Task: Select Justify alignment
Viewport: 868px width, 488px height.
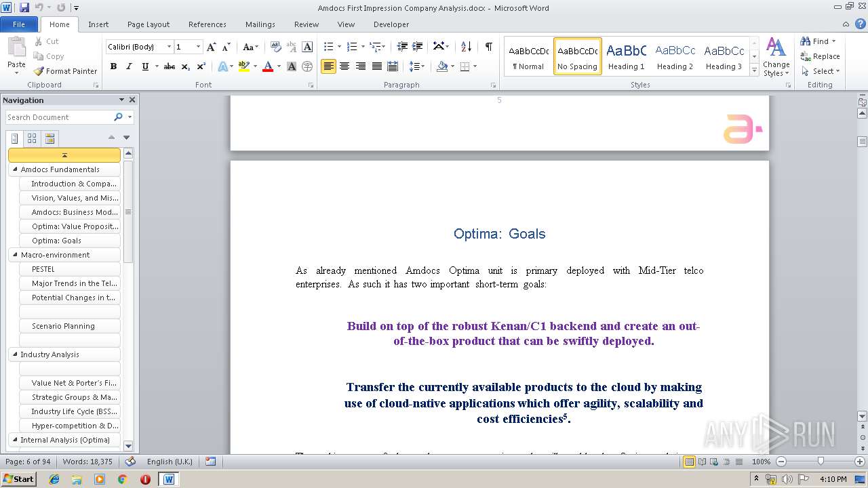Action: 377,66
